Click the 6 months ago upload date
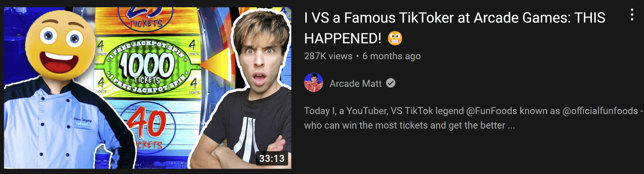The height and width of the screenshot is (174, 644). (391, 56)
